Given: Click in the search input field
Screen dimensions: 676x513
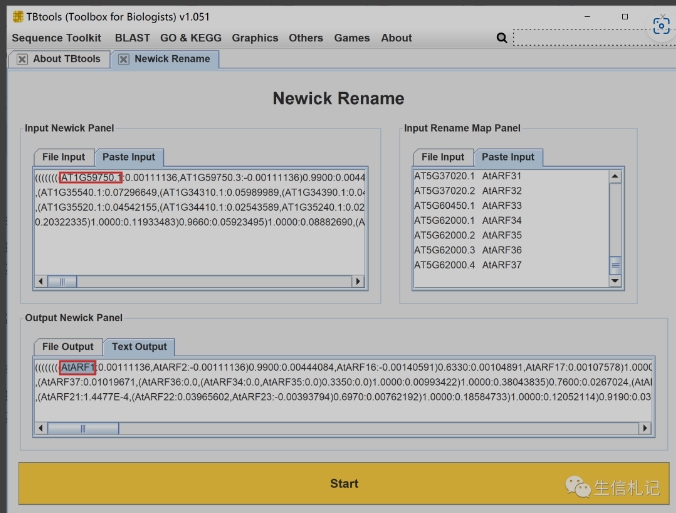Looking at the screenshot, I should (593, 38).
